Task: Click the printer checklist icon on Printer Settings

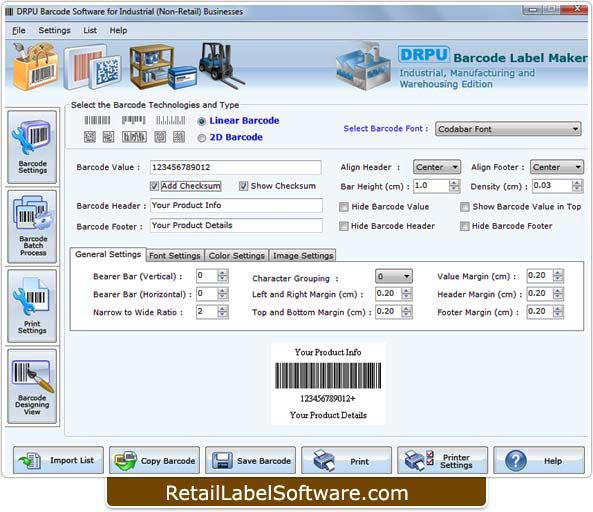Action: pos(419,460)
